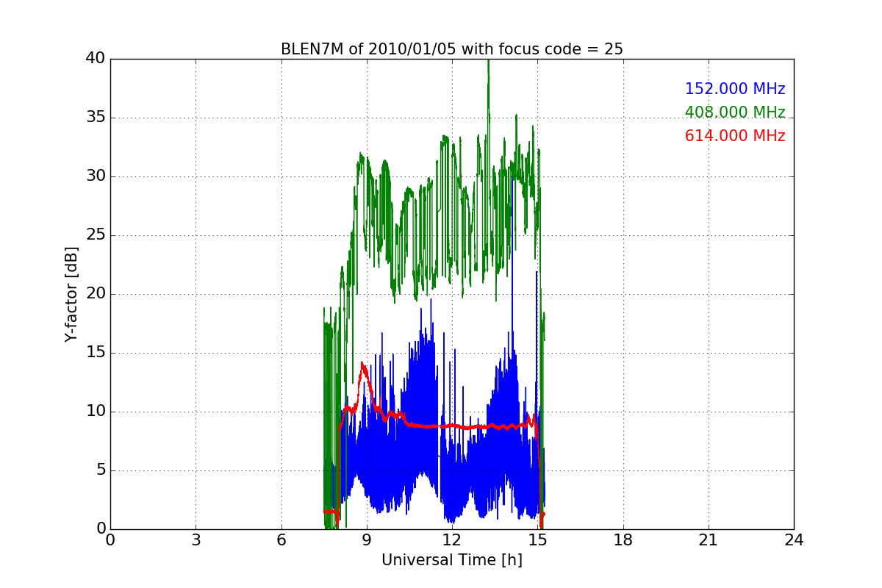Click the y-axis tick label 30
This screenshot has width=882, height=588.
[x=95, y=176]
